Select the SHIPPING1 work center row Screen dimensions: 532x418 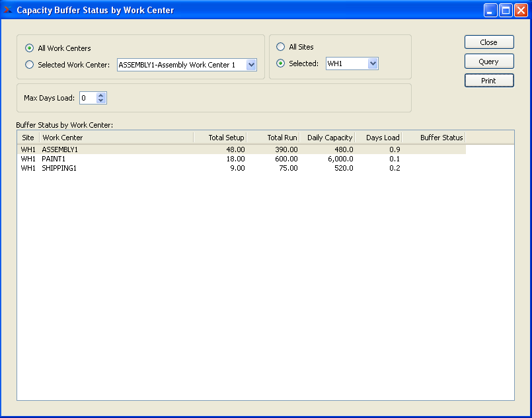[59, 168]
